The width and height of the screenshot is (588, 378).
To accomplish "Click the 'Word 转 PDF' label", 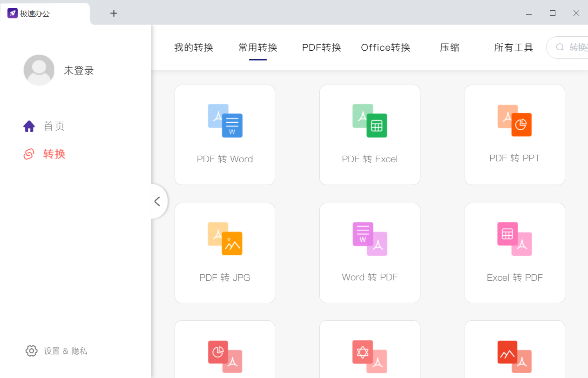I will pos(370,277).
